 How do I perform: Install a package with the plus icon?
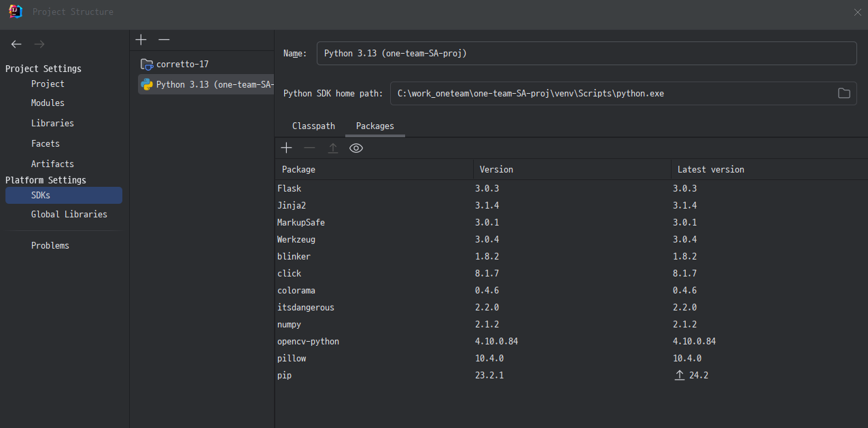pos(287,148)
